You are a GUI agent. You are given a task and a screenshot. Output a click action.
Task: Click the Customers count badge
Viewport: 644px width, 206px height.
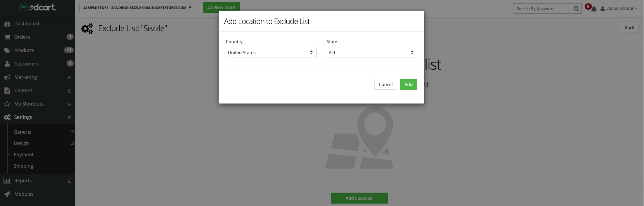pyautogui.click(x=70, y=63)
